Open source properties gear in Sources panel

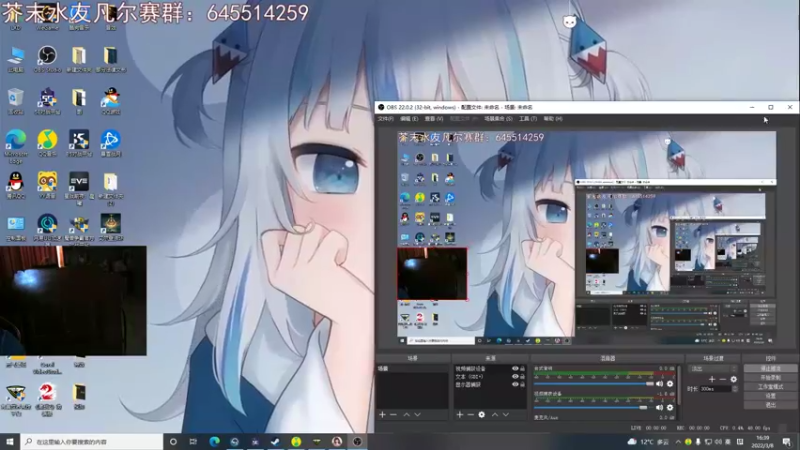pos(482,415)
